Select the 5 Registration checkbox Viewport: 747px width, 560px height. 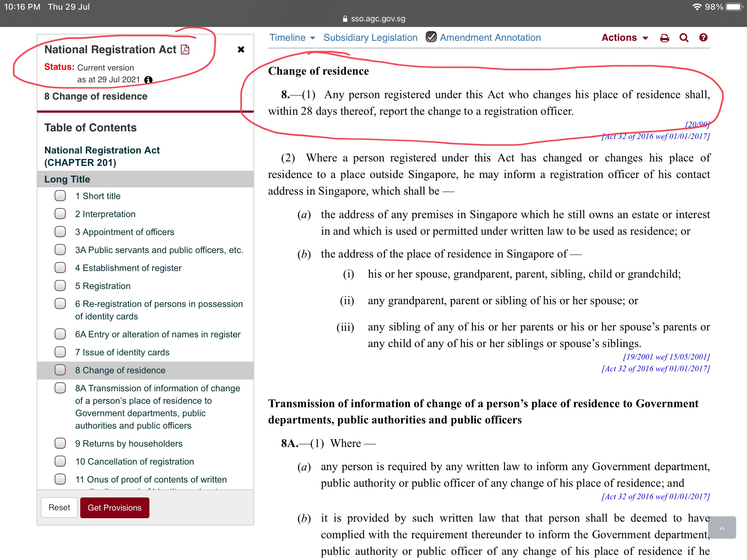tap(60, 286)
